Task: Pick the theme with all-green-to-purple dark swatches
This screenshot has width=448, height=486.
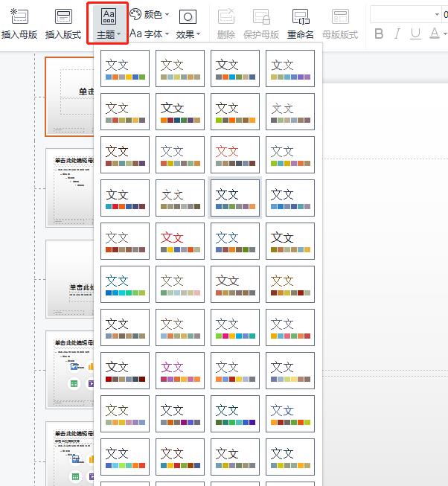Action: [235, 414]
